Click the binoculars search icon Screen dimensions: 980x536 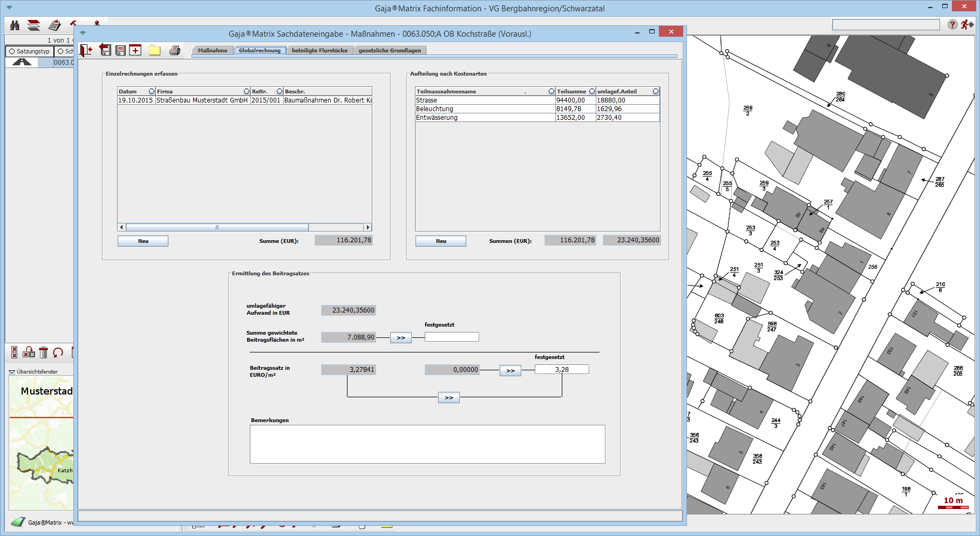point(15,25)
